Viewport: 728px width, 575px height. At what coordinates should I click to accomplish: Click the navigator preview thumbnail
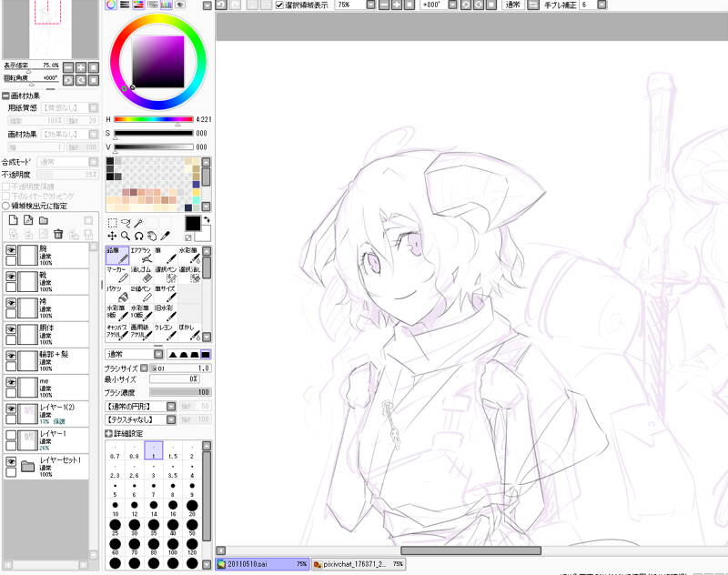click(50, 29)
